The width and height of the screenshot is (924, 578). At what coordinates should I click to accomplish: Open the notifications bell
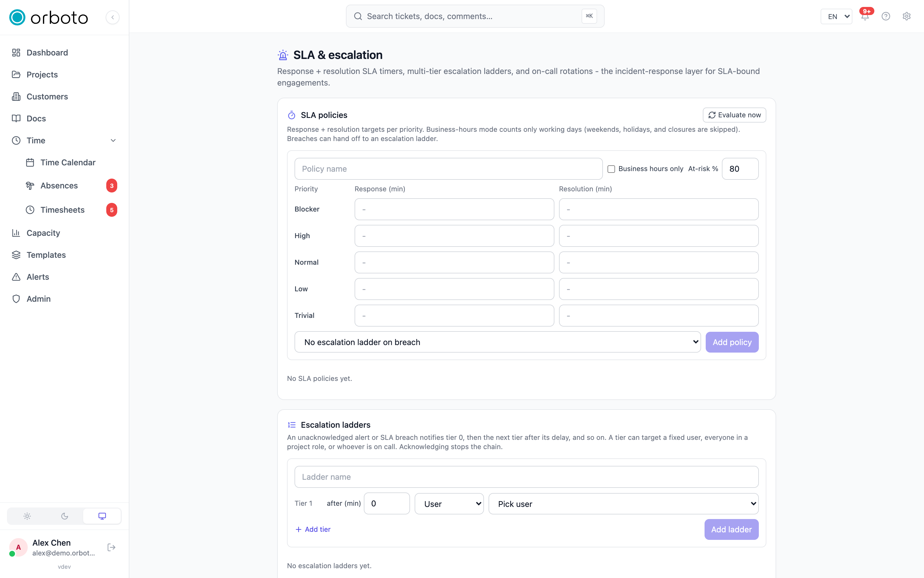[x=865, y=16]
